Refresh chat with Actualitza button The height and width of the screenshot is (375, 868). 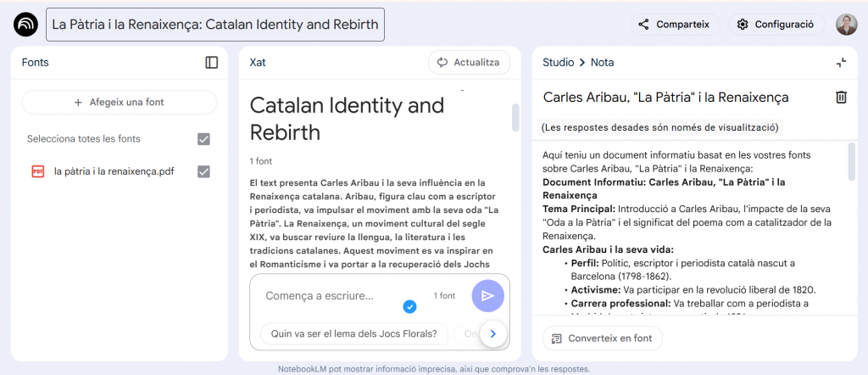[x=469, y=62]
